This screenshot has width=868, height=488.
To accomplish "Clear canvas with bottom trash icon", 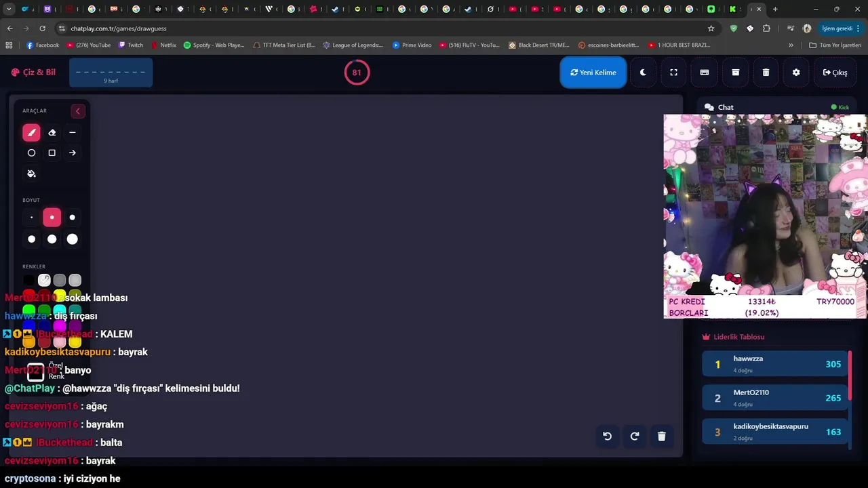I will click(662, 436).
